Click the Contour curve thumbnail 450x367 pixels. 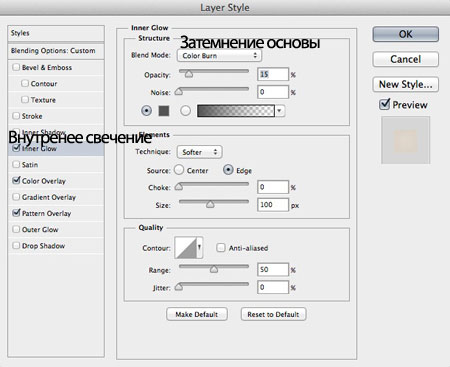[x=186, y=248]
